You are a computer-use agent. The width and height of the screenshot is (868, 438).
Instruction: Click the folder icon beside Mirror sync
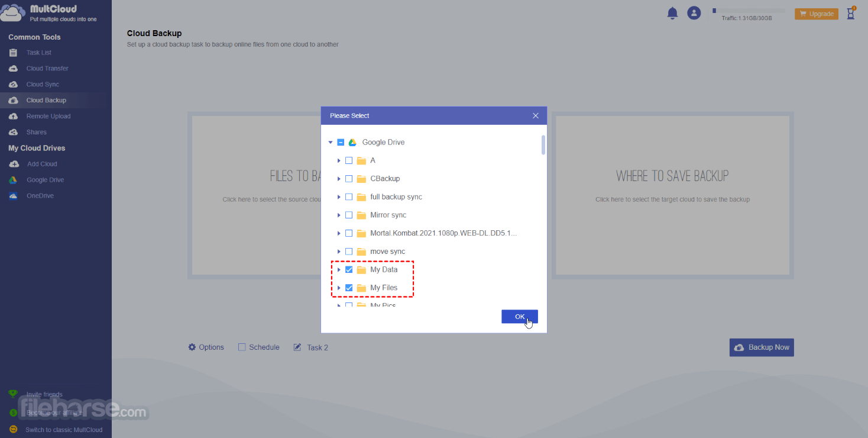(x=361, y=215)
